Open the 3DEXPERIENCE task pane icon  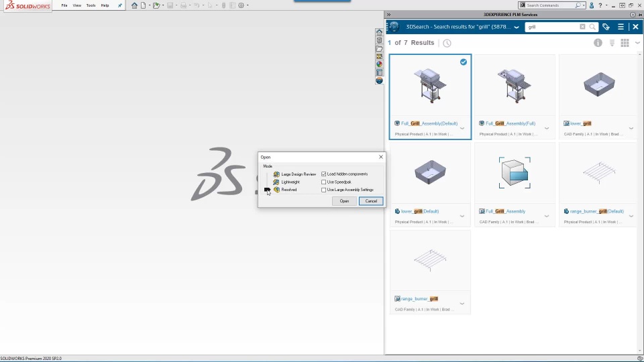(x=379, y=80)
